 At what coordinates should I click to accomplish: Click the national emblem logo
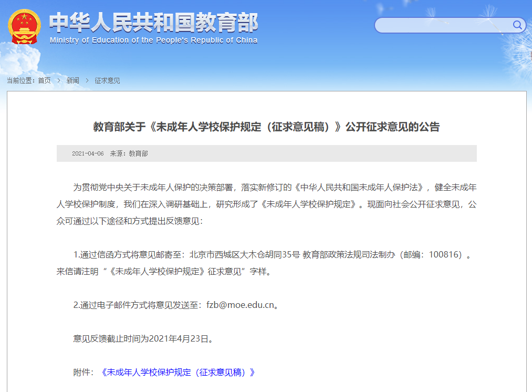[24, 27]
